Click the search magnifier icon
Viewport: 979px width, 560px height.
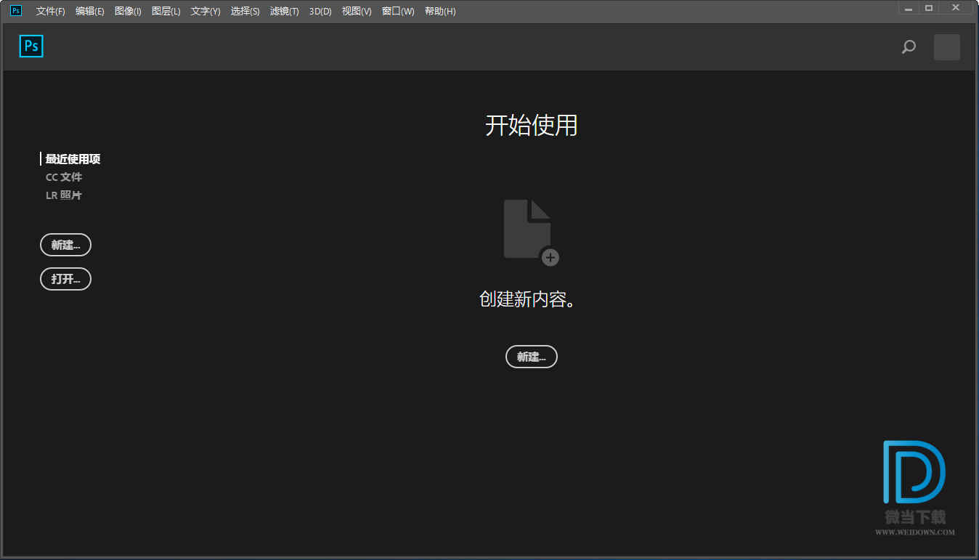click(x=909, y=47)
